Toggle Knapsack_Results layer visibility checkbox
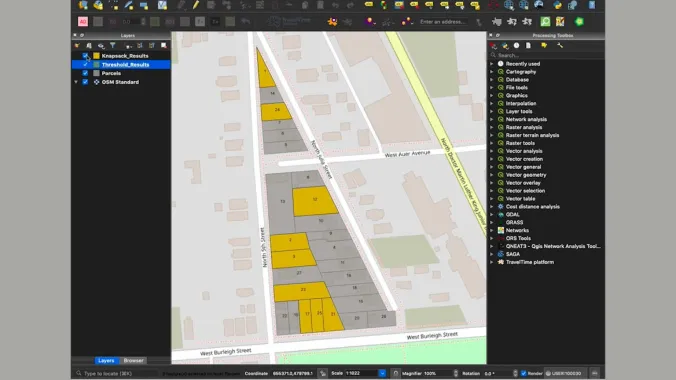 coord(85,56)
